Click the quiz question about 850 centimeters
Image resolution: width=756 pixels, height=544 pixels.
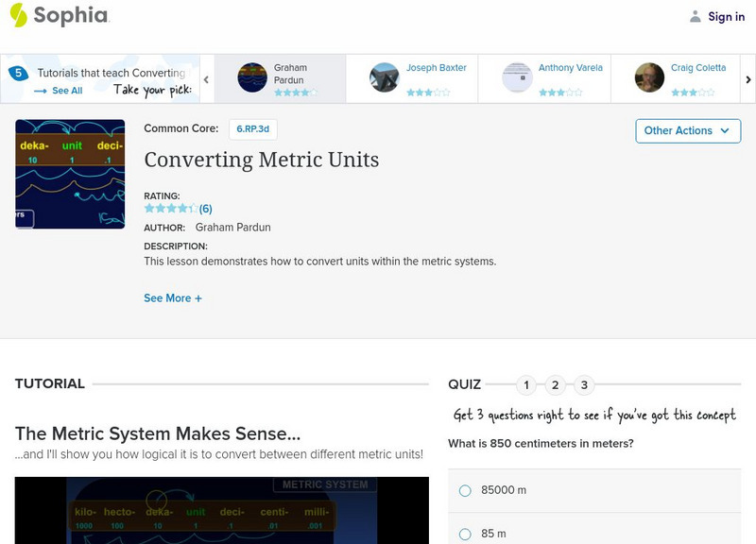pos(541,443)
